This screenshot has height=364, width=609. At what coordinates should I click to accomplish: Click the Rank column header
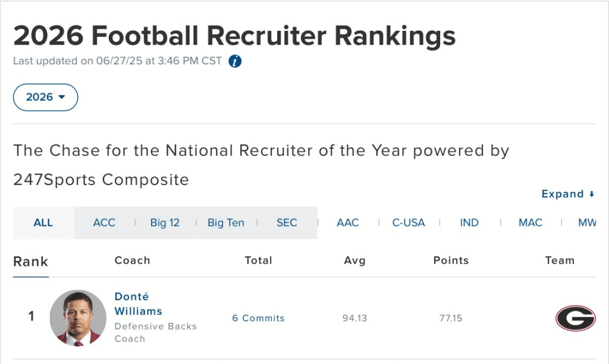pos(31,261)
